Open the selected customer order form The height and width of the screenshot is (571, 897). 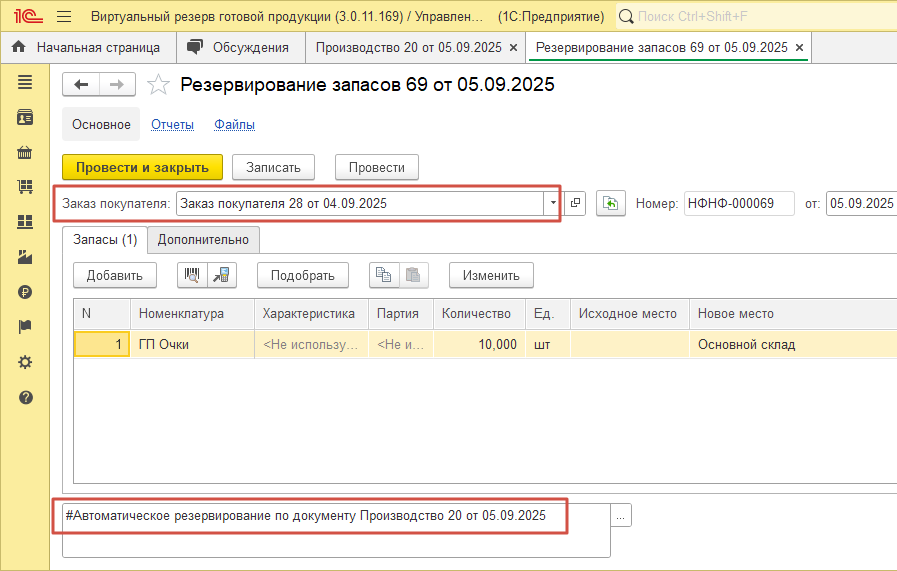coord(575,203)
